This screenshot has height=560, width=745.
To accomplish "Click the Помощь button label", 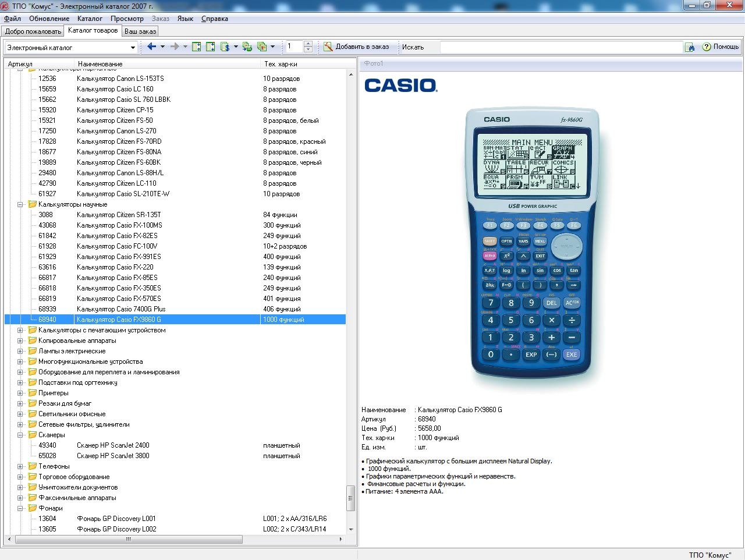I will [x=726, y=47].
